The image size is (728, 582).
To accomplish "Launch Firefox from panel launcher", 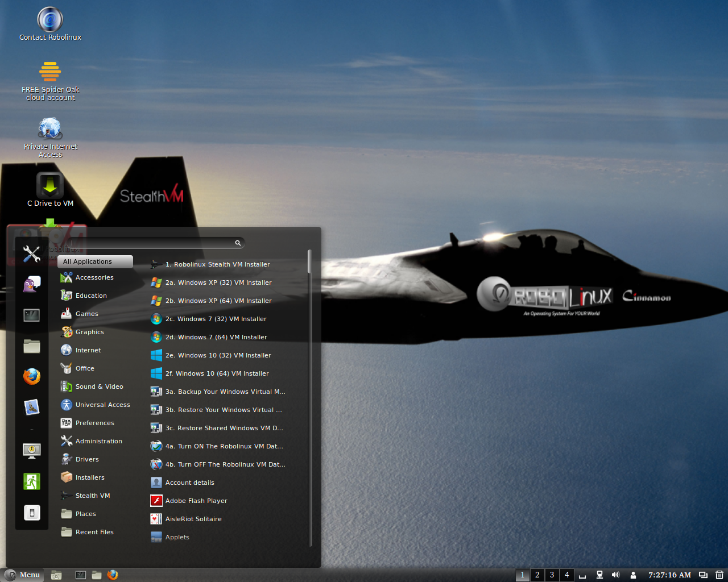I will pyautogui.click(x=113, y=575).
